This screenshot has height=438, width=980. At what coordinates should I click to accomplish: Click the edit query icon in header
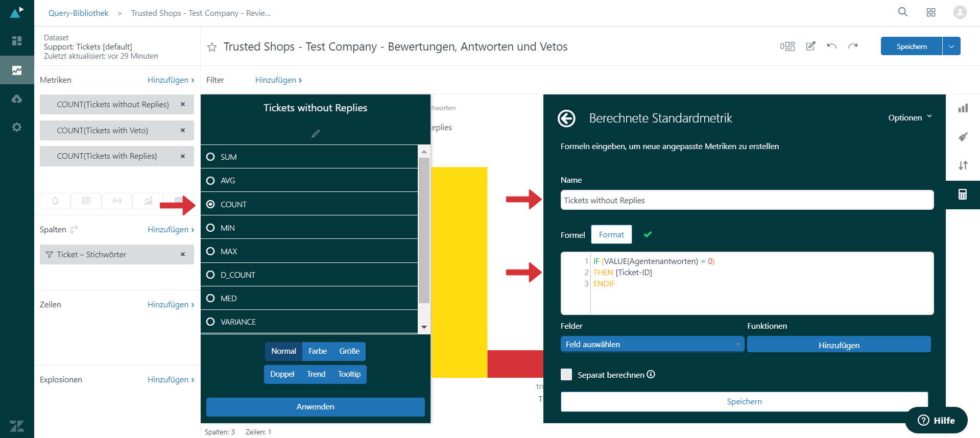pyautogui.click(x=810, y=46)
